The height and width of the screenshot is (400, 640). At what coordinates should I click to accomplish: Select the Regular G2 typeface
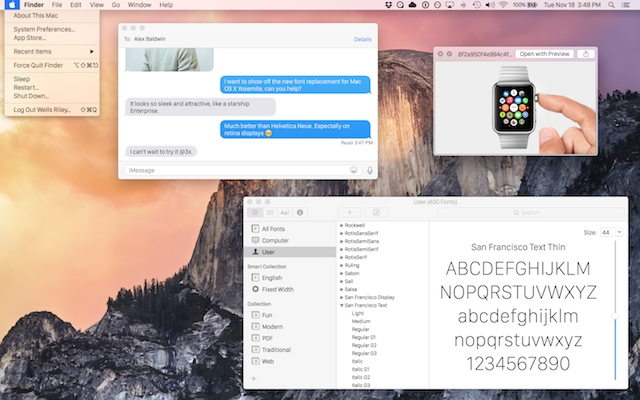tap(364, 345)
